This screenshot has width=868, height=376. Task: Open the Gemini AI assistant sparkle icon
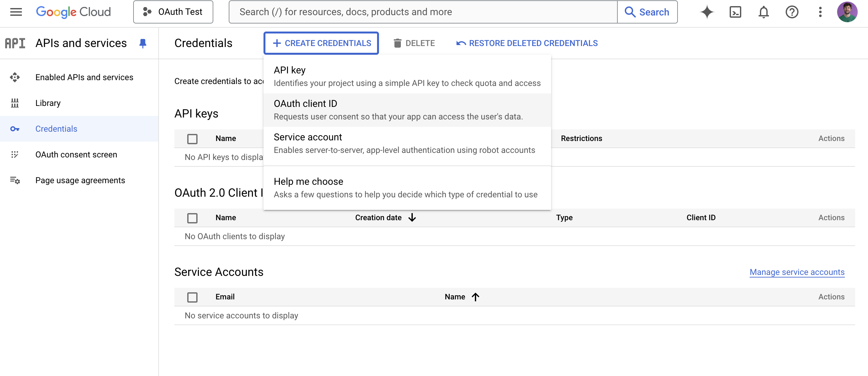click(x=707, y=12)
